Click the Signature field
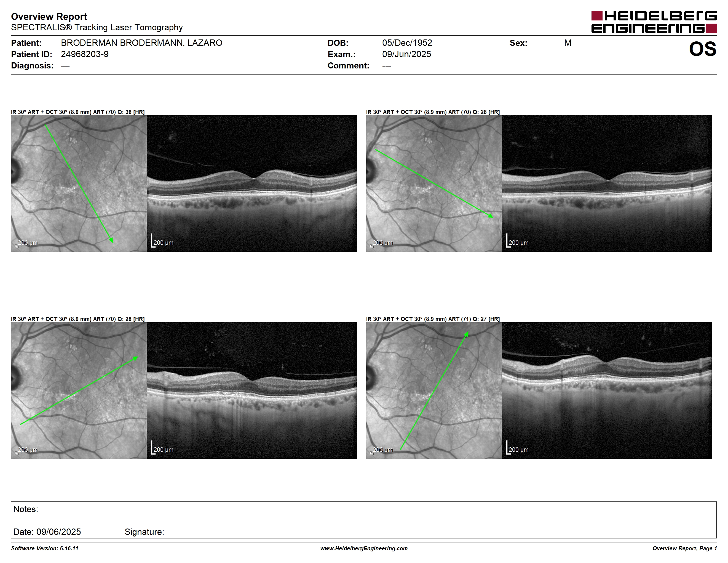728x563 pixels. point(144,532)
